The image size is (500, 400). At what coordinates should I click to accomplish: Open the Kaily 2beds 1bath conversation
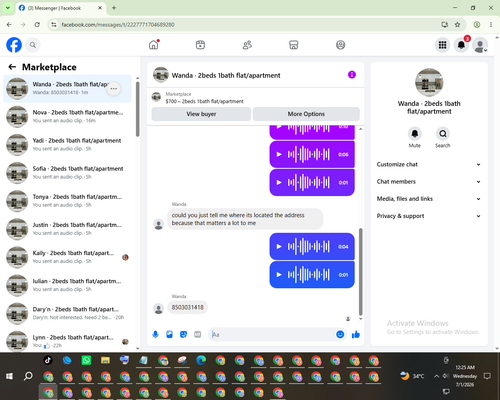tap(67, 257)
